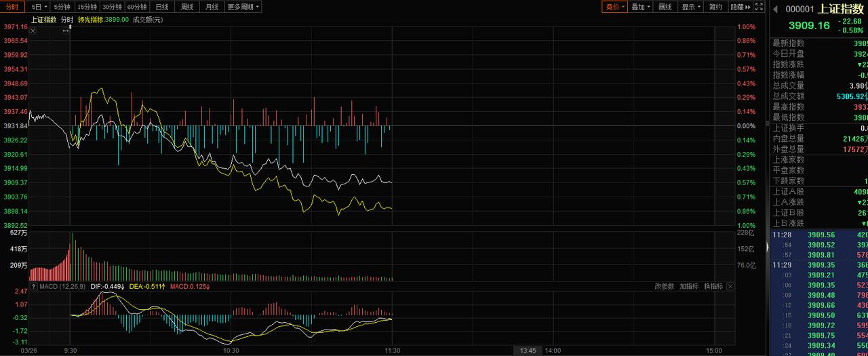Click the 下跌家数 row

(818, 180)
